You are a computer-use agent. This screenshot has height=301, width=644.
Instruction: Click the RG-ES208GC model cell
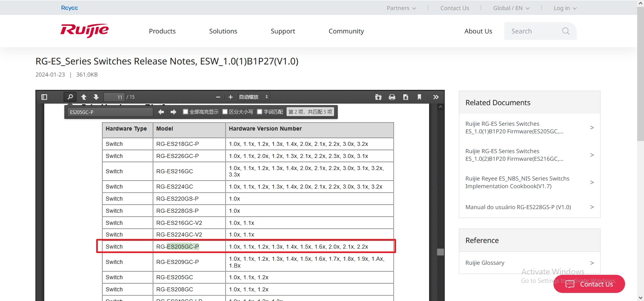click(189, 289)
